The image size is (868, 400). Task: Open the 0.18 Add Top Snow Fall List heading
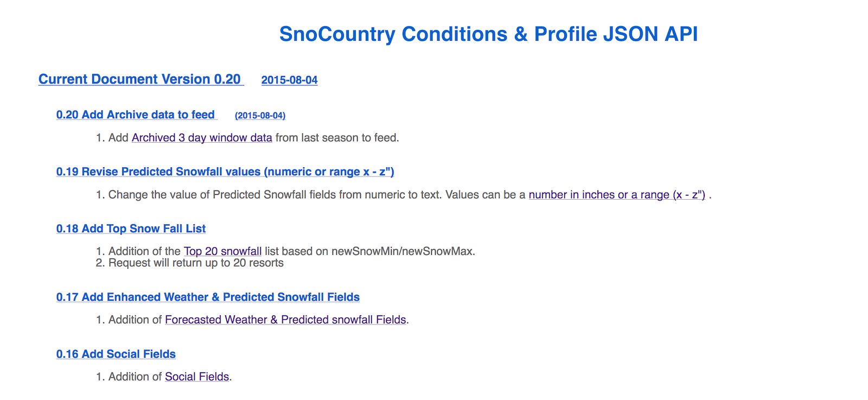pos(131,229)
